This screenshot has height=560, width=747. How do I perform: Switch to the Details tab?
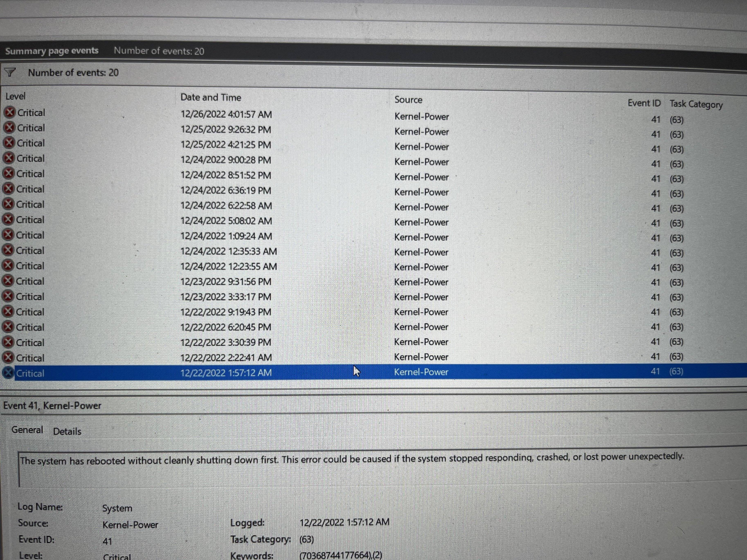point(67,431)
